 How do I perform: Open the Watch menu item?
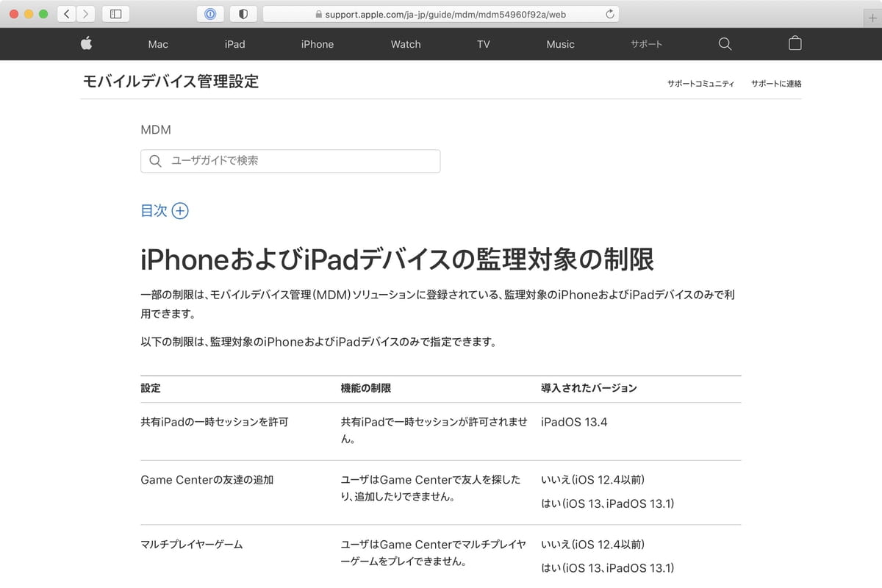[x=406, y=44]
